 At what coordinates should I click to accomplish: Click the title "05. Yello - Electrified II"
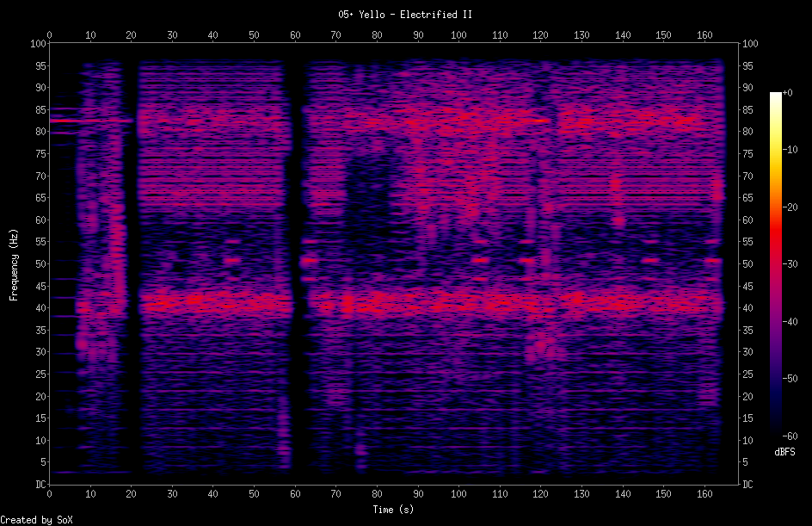pyautogui.click(x=405, y=15)
